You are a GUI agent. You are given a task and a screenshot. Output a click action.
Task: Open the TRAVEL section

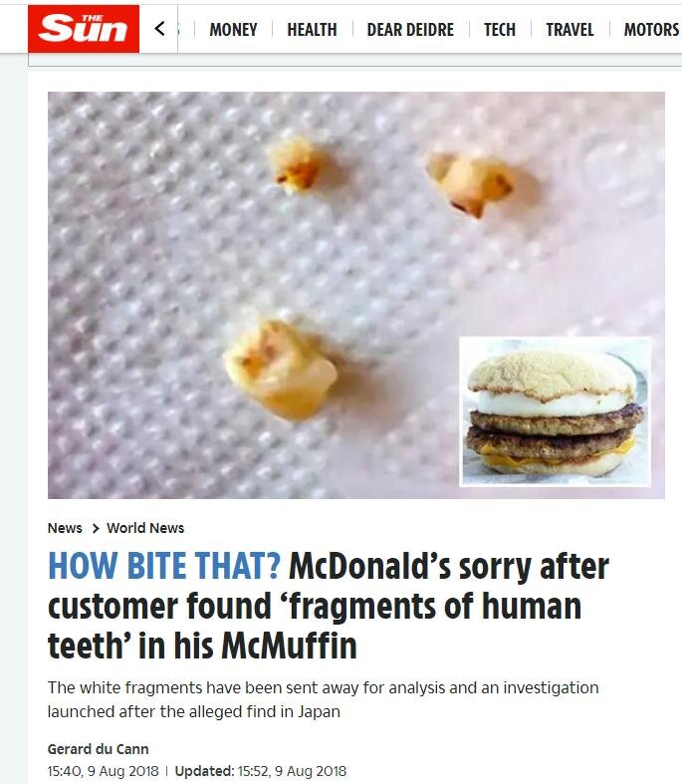pos(569,30)
